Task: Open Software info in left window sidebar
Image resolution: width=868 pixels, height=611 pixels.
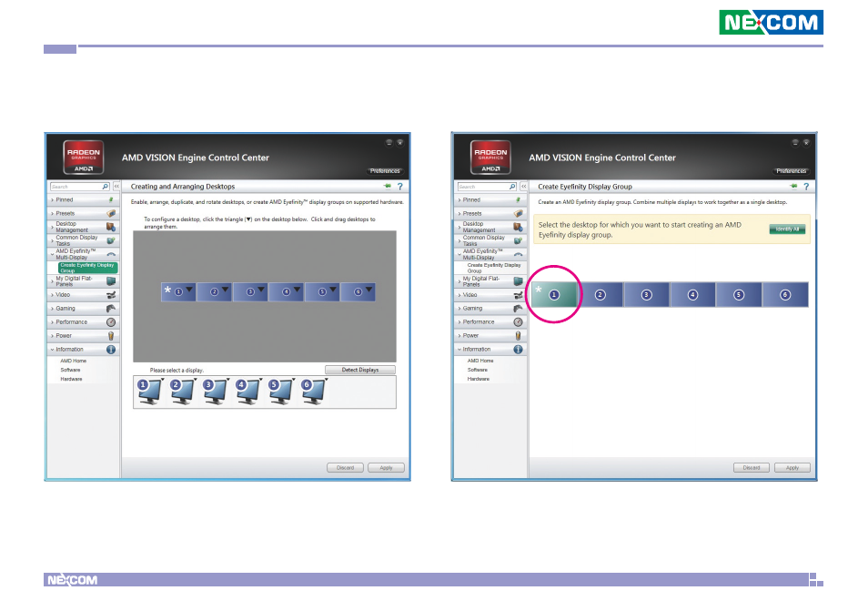Action: click(70, 370)
